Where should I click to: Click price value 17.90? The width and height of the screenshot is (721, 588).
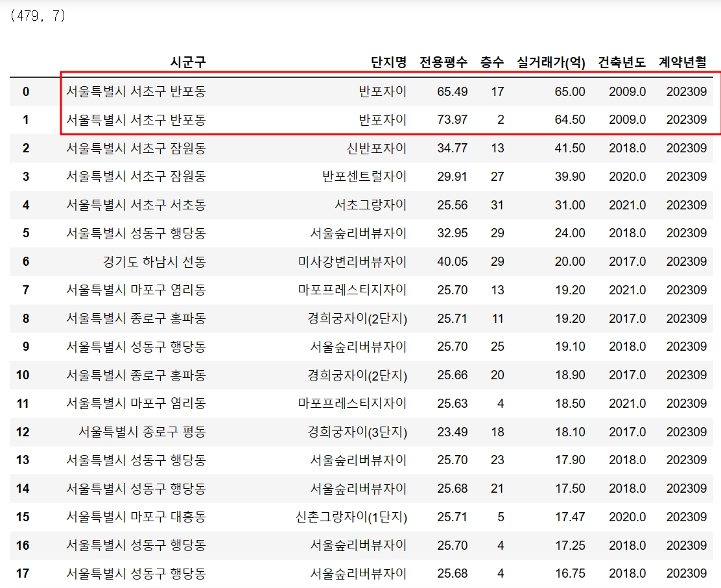(x=570, y=460)
